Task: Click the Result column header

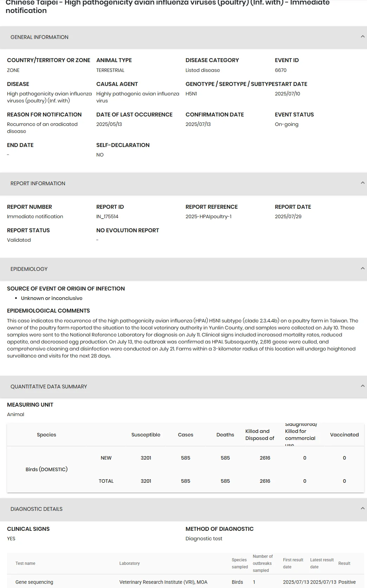Action: [x=344, y=563]
